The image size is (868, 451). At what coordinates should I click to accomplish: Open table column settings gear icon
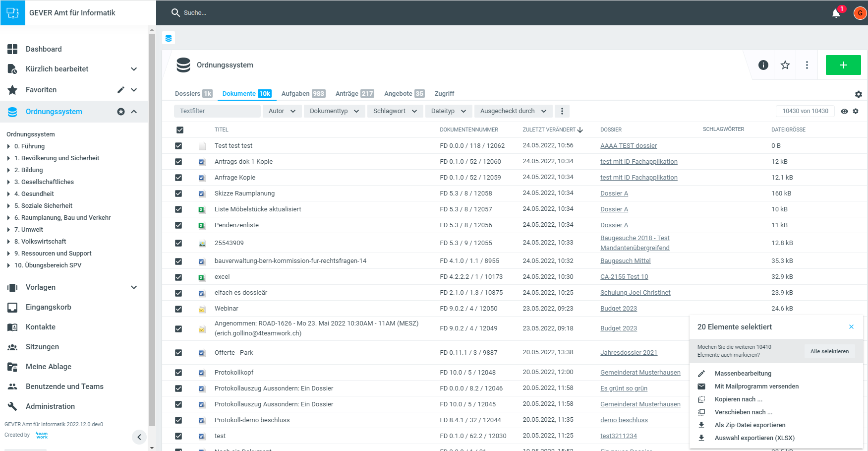856,111
